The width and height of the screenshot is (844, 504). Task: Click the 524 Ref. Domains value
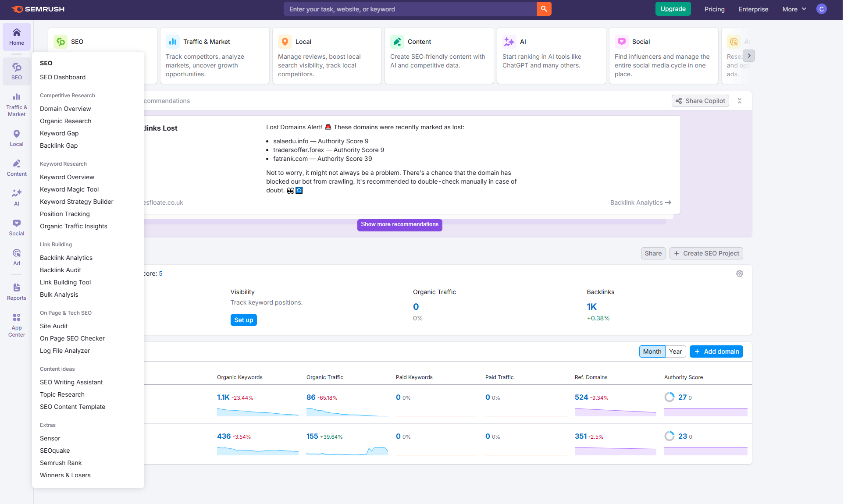pyautogui.click(x=581, y=397)
